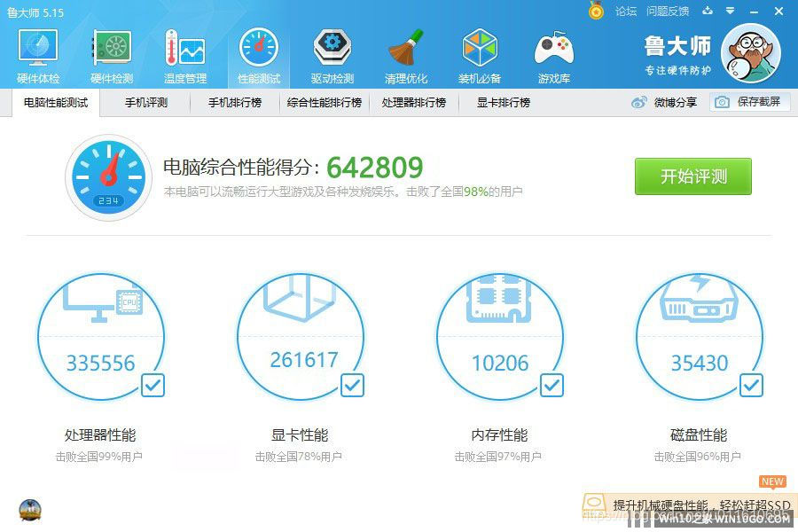Click the overall score 642809

[374, 168]
